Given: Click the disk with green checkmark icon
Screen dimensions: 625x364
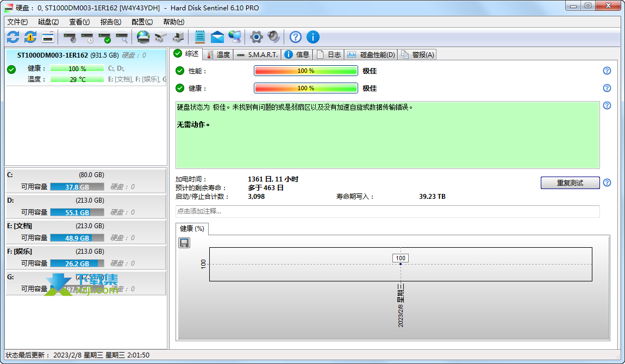Looking at the screenshot, I should coord(104,37).
